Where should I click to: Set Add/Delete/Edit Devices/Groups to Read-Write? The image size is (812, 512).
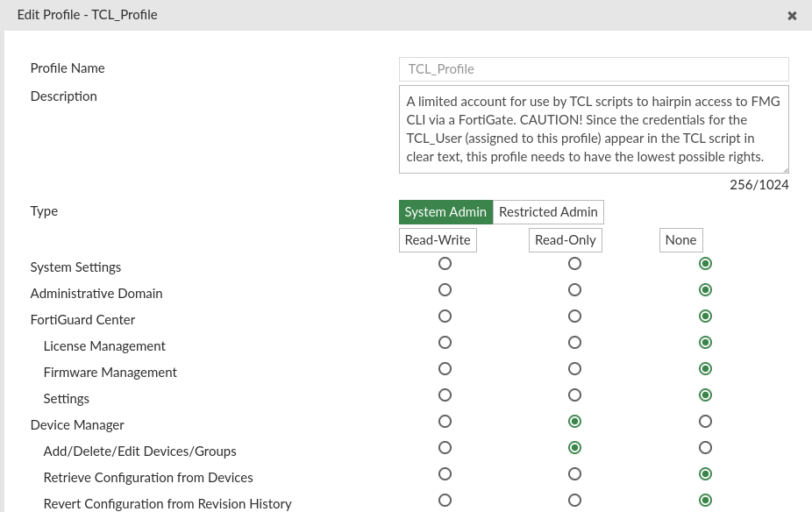(445, 448)
